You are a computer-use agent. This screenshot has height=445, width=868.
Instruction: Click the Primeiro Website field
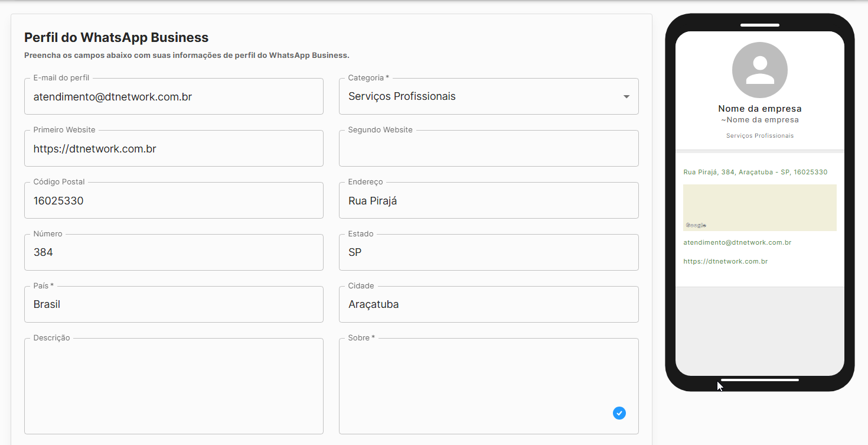click(174, 148)
